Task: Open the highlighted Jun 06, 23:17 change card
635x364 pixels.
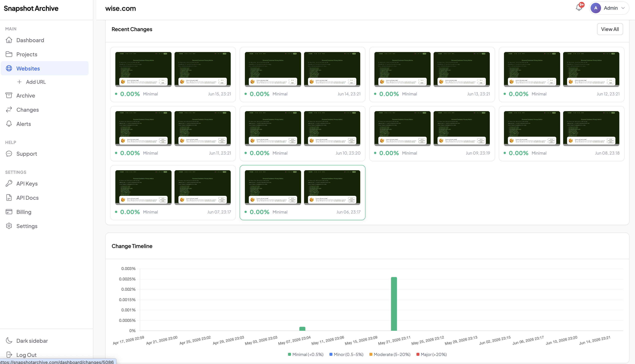Action: [303, 192]
